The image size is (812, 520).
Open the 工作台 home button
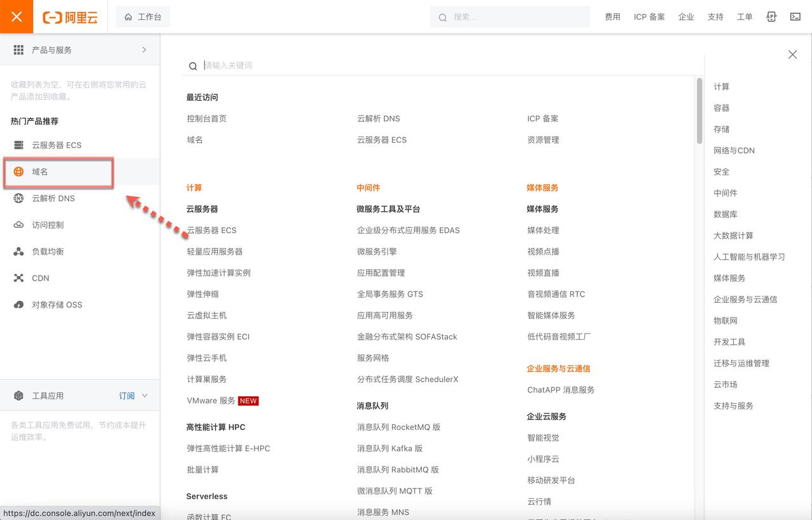143,17
